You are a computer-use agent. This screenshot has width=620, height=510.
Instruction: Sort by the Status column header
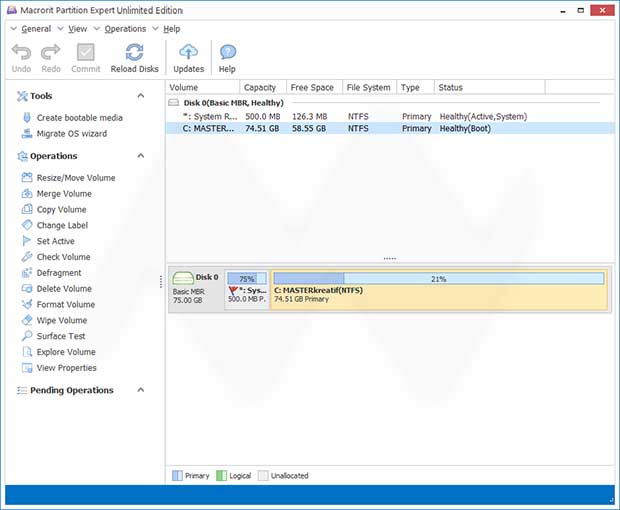[490, 87]
